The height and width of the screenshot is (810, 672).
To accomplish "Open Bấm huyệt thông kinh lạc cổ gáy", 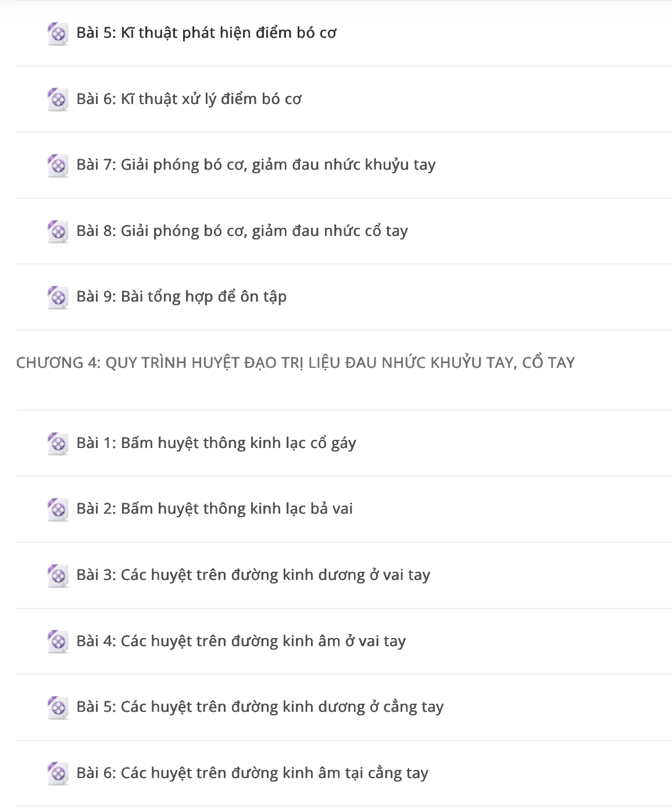I will coord(216,443).
